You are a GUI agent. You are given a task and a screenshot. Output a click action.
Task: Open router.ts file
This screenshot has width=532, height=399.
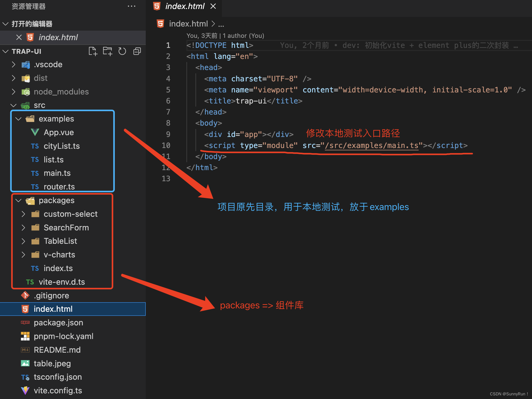59,187
